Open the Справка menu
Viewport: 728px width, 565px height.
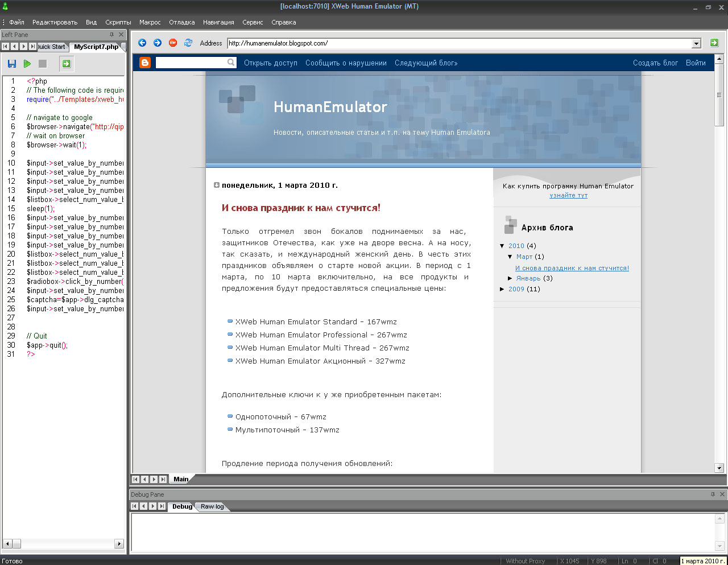[x=284, y=22]
